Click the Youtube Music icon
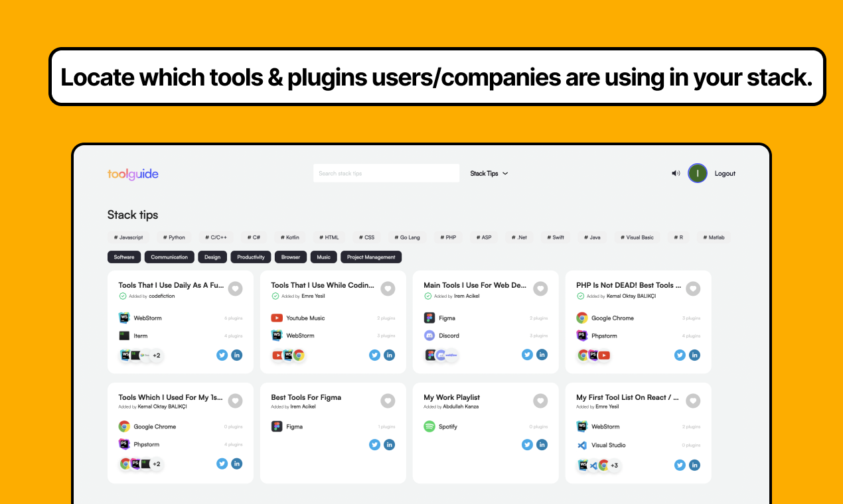Viewport: 843px width, 504px height. [276, 318]
